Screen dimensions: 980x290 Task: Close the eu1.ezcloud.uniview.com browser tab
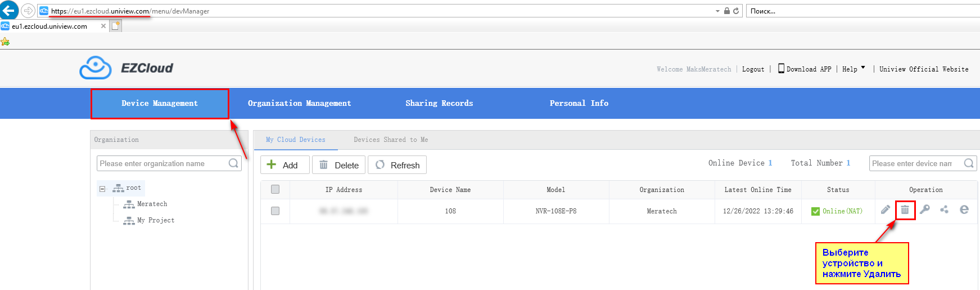103,26
